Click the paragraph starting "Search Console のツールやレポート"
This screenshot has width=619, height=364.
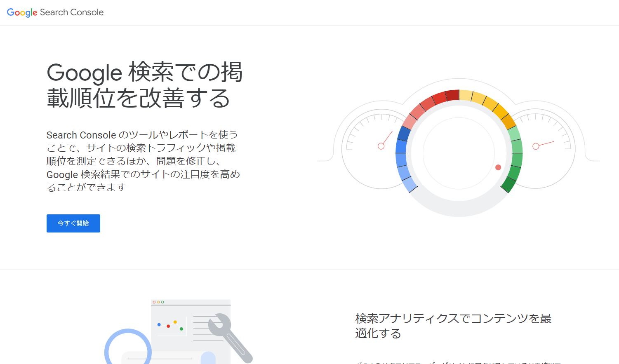(143, 161)
